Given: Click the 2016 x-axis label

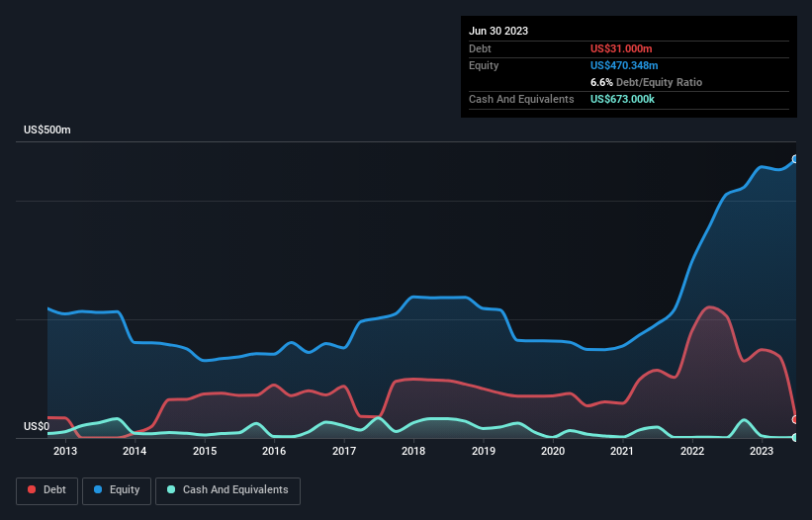Looking at the screenshot, I should click(x=274, y=451).
